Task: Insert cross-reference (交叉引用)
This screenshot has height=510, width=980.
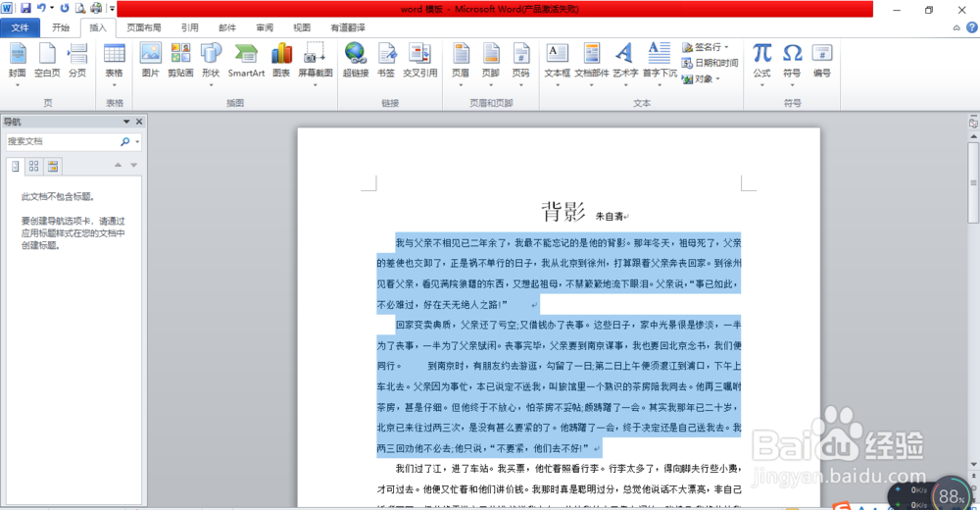Action: (420, 62)
